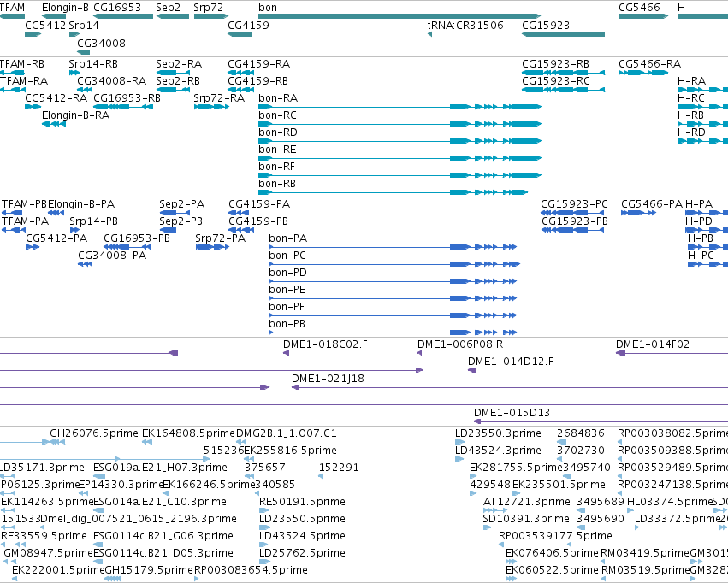Image resolution: width=728 pixels, height=583 pixels.
Task: Click the LD25762.5prime EST label
Action: (x=302, y=553)
